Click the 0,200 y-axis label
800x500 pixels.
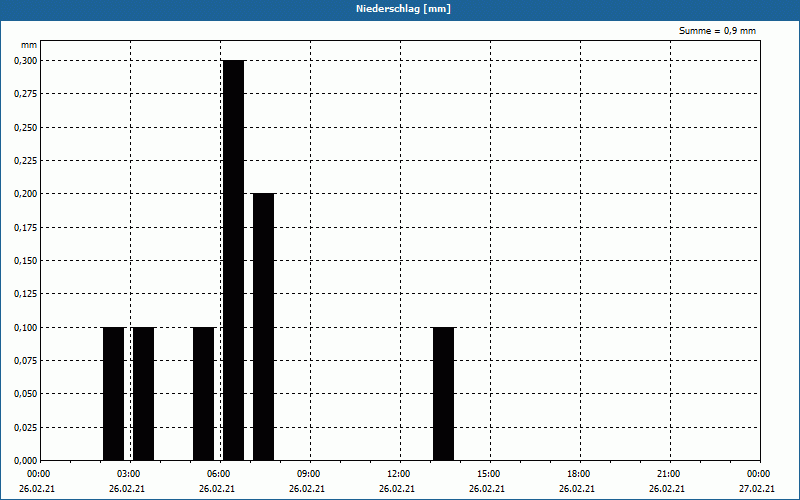click(x=26, y=194)
